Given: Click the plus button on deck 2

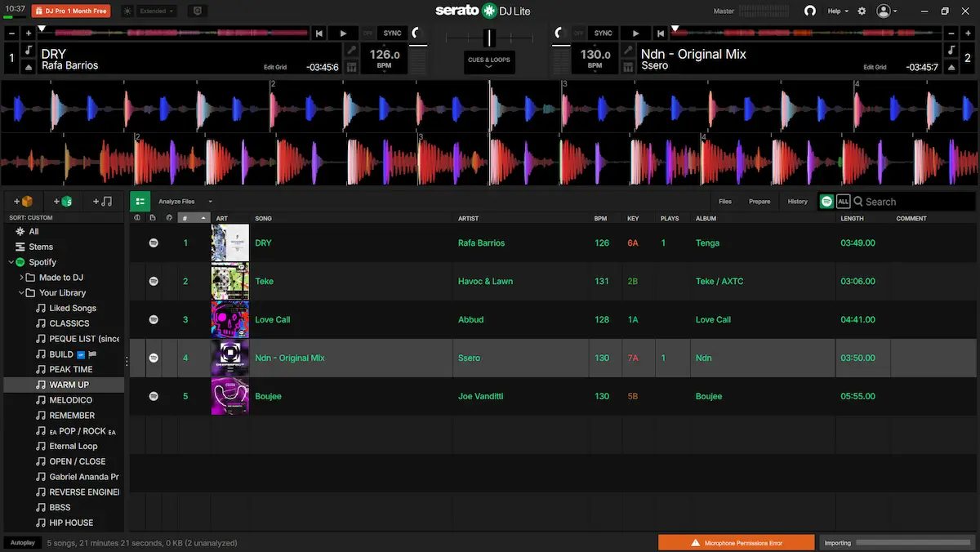Looking at the screenshot, I should 968,33.
